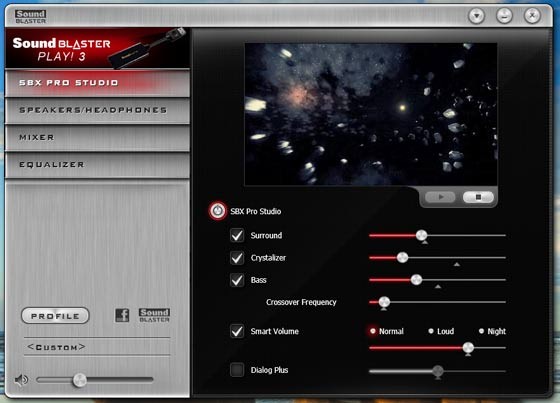Click the Smart Volume level slider handle
The width and height of the screenshot is (560, 403).
468,348
